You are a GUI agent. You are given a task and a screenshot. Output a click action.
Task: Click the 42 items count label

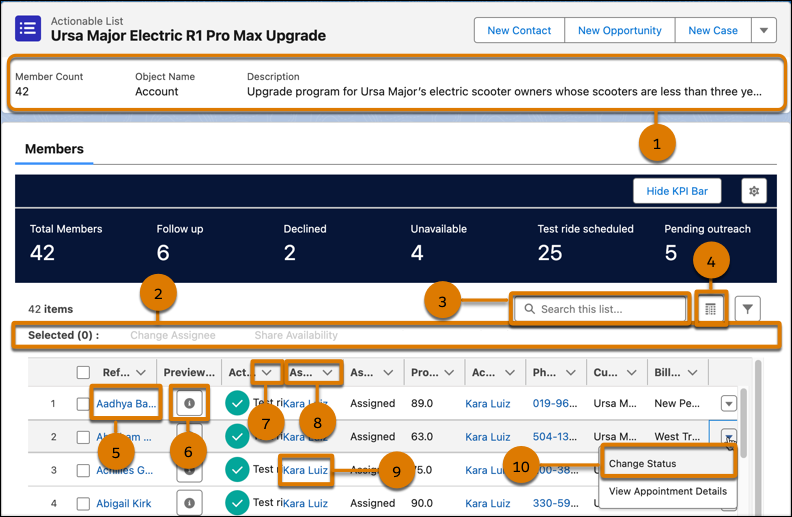tap(51, 309)
